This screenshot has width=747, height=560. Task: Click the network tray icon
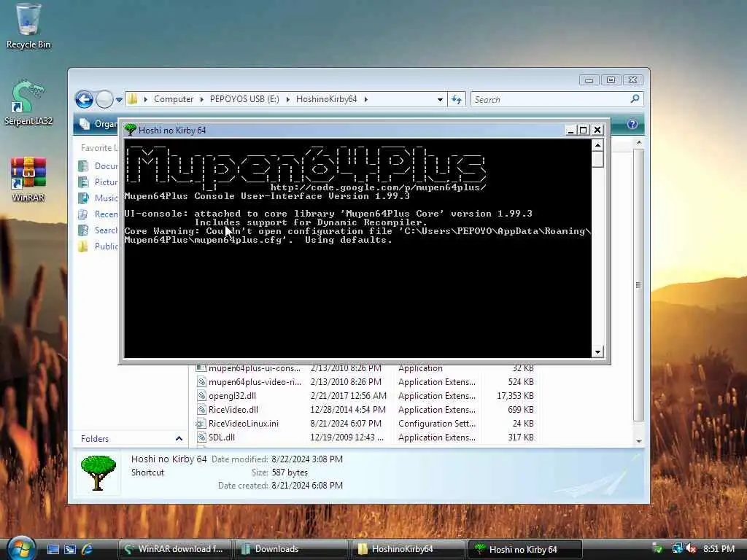676,548
